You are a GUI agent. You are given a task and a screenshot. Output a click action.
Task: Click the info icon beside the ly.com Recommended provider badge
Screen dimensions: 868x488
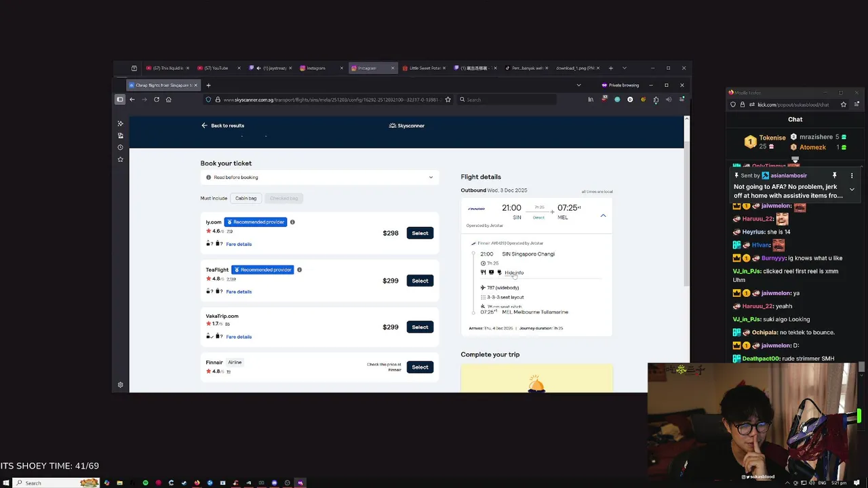[292, 222]
